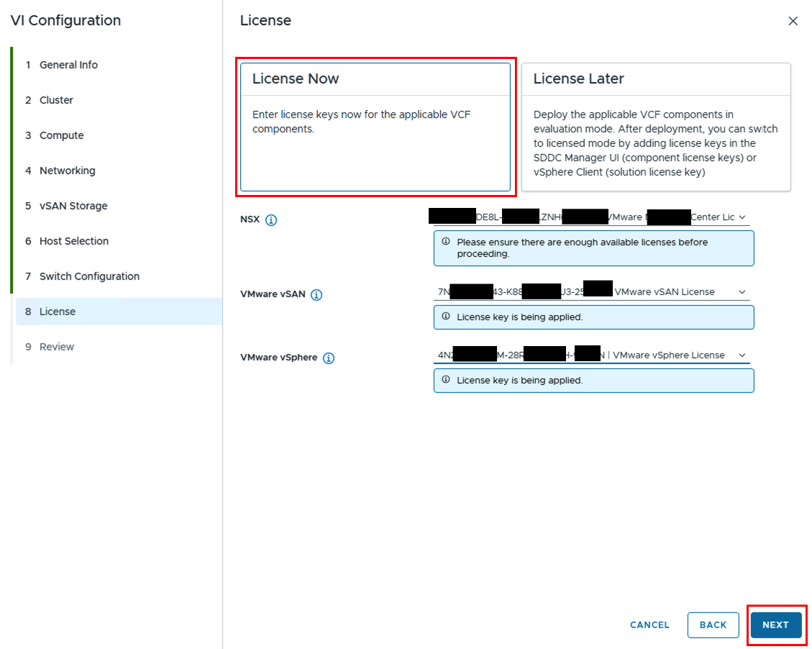Select the License Now option card
Viewport: 812px width, 649px height.
(375, 127)
